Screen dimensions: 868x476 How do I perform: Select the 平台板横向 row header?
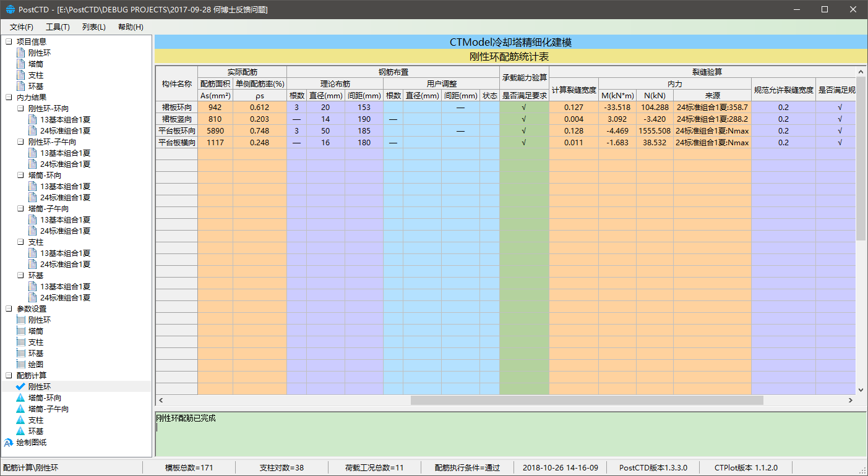176,143
